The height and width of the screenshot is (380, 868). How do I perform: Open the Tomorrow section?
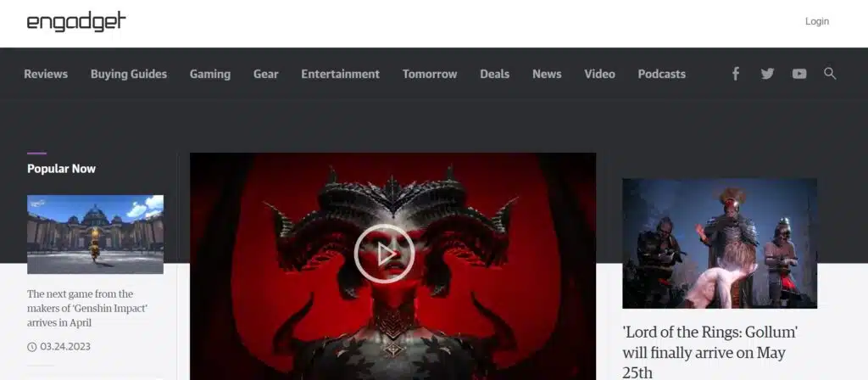click(x=430, y=74)
